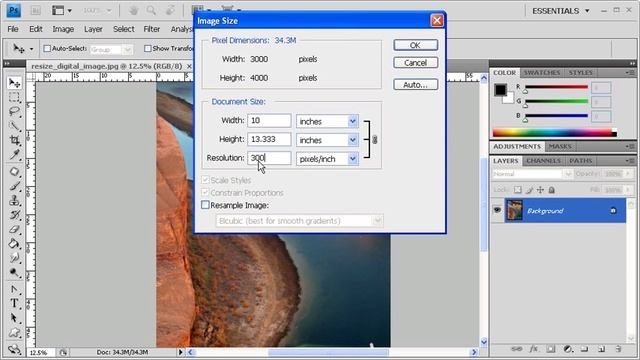Click the link layers icon in Layers panel

[516, 349]
